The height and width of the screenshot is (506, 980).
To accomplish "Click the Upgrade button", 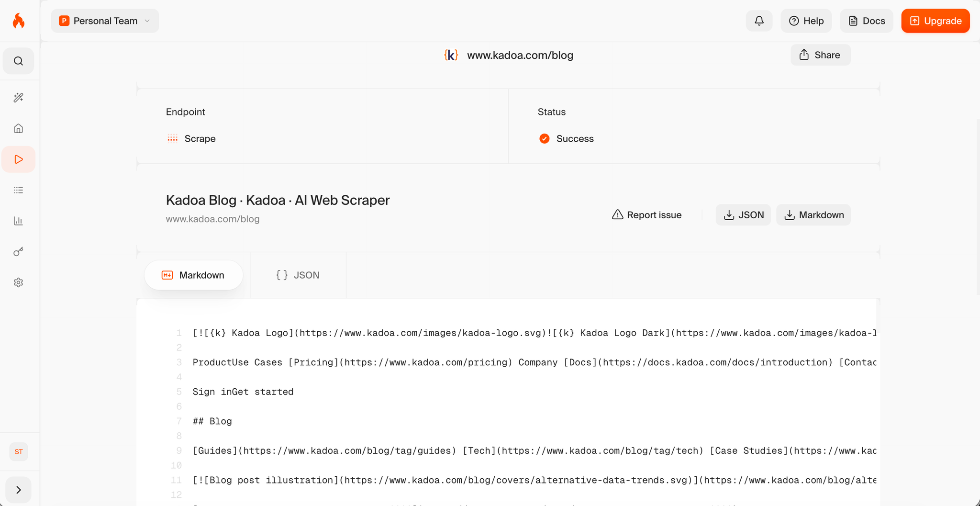I will [935, 21].
